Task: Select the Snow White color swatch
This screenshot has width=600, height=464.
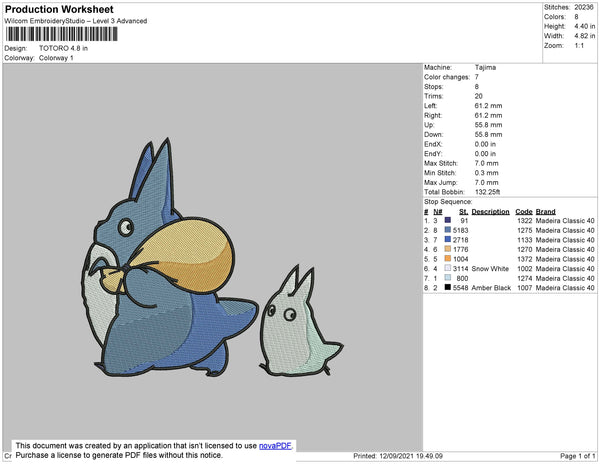Action: [447, 268]
